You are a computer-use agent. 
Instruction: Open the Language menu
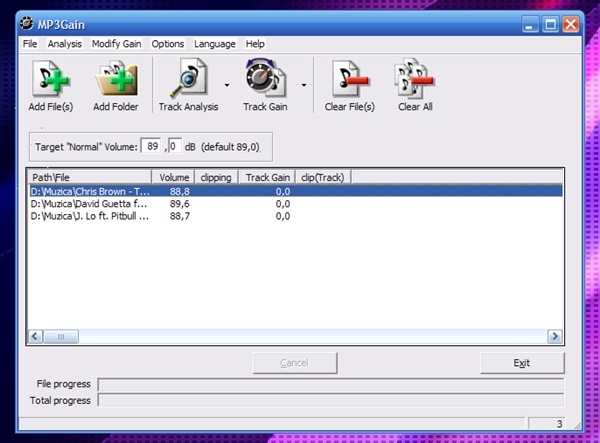point(215,44)
